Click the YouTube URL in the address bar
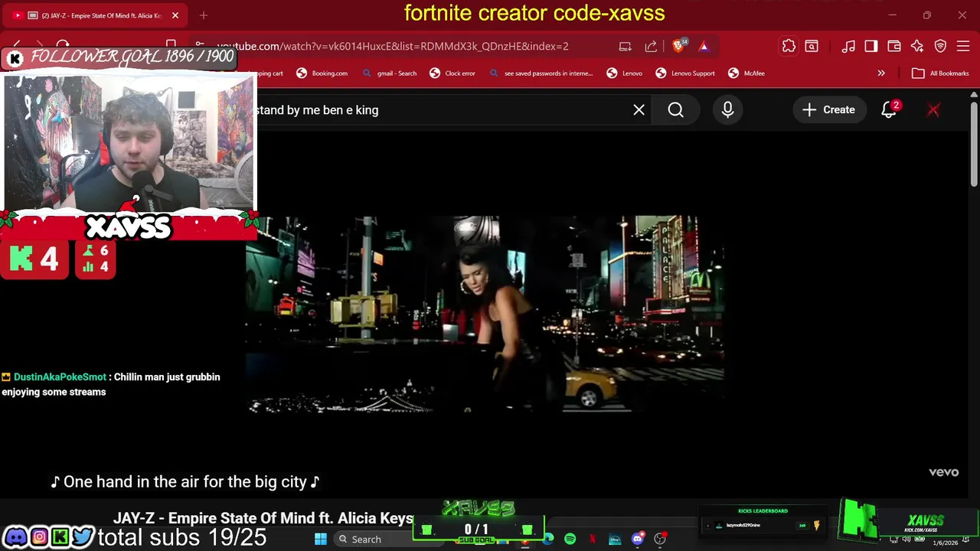 (x=392, y=46)
